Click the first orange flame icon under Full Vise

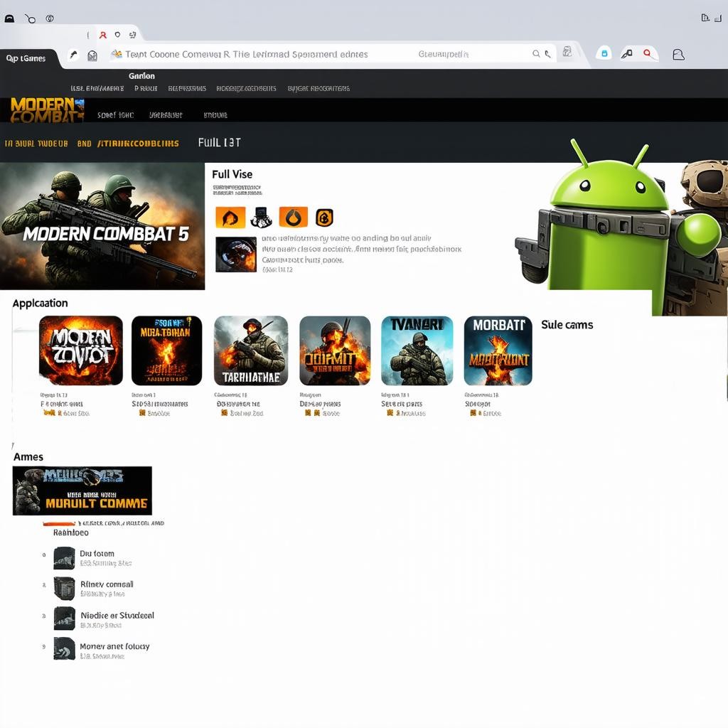point(230,218)
